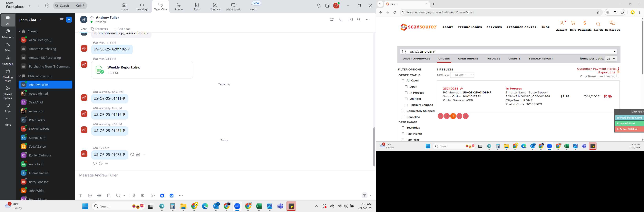Open the Sort by select dropdown
The image size is (644, 212).
pyautogui.click(x=462, y=75)
